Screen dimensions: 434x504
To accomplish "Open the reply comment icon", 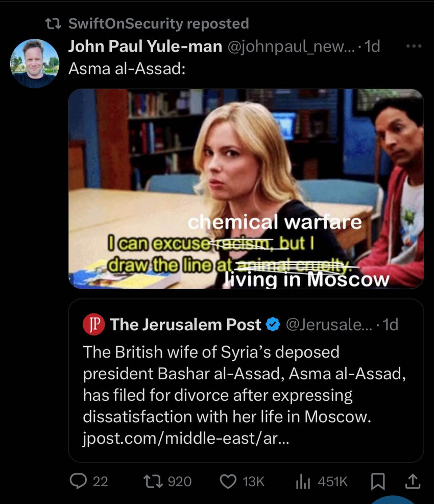I will click(78, 482).
